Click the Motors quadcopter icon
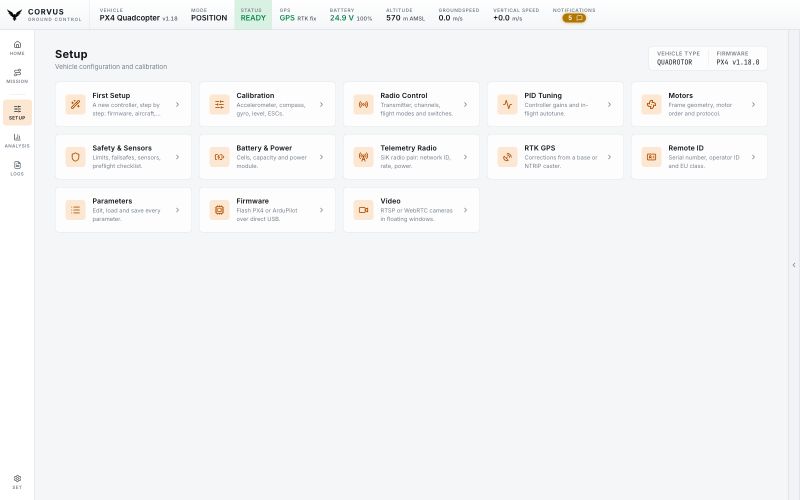Image resolution: width=800 pixels, height=500 pixels. [x=652, y=105]
